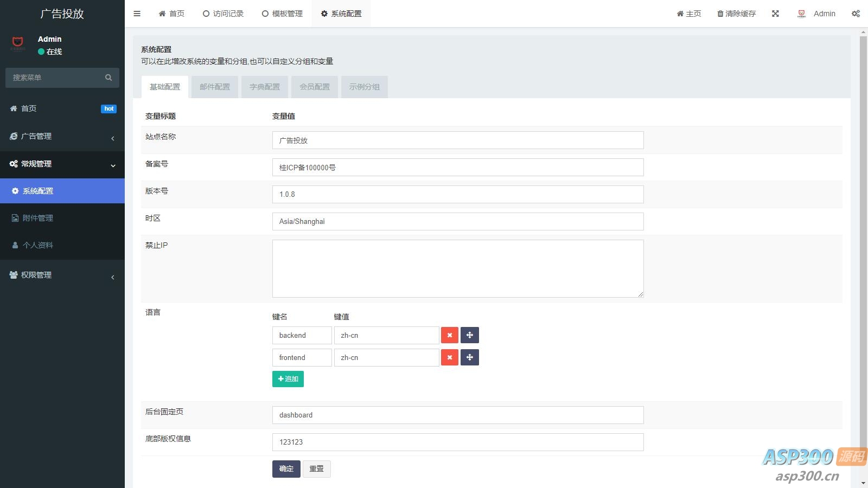The width and height of the screenshot is (868, 488).
Task: Switch to the 邮件配置 tab
Action: coord(215,87)
